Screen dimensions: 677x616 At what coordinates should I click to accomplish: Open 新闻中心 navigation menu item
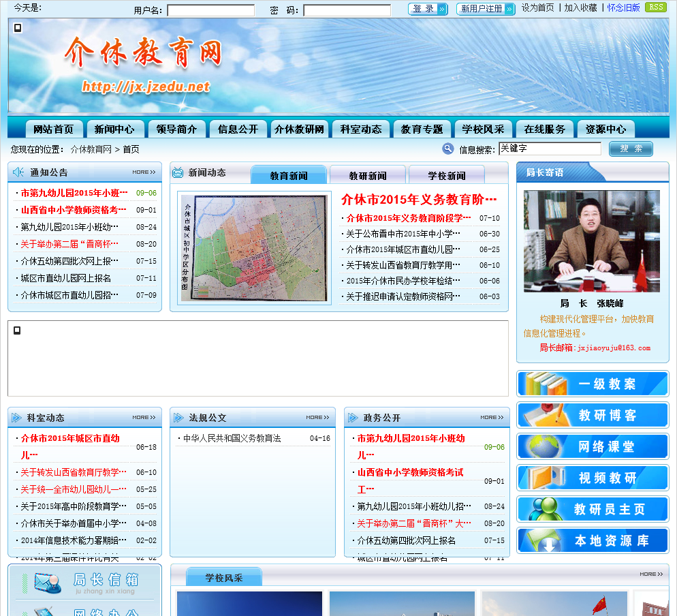point(114,129)
